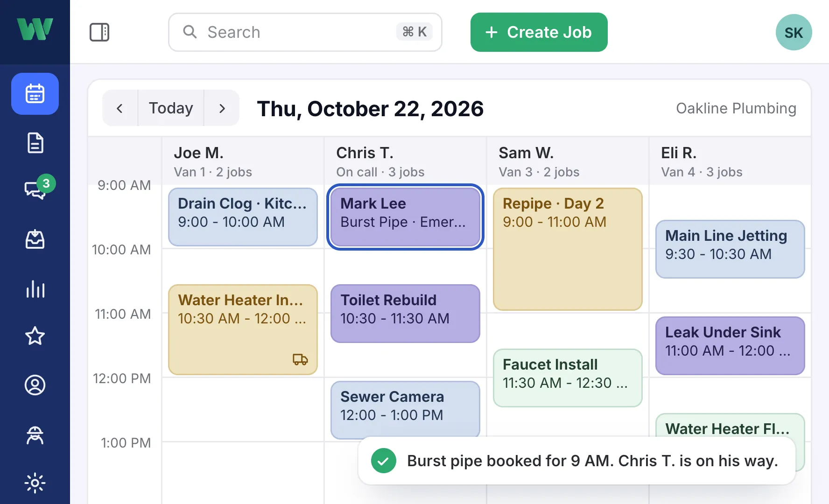
Task: Open settings gear icon in sidebar
Action: point(35,483)
